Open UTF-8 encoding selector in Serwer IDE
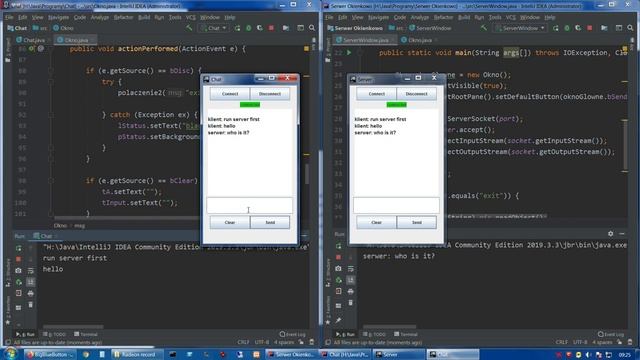640x360 pixels. point(580,342)
